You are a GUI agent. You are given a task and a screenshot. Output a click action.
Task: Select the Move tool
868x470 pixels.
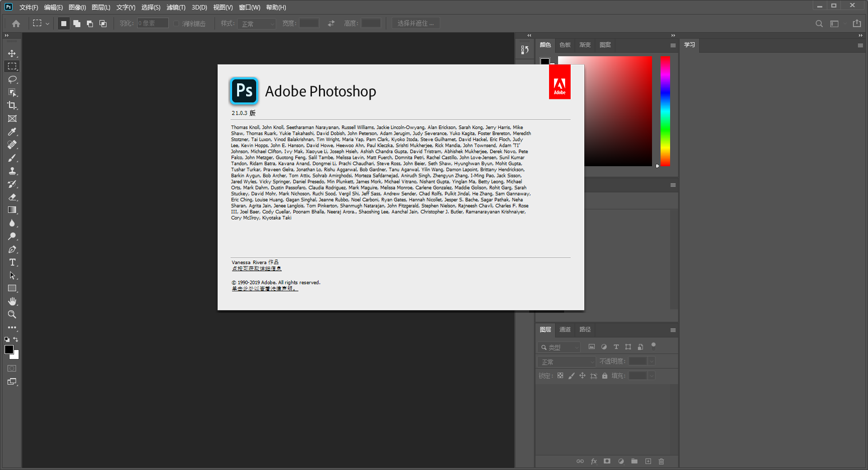click(x=12, y=53)
